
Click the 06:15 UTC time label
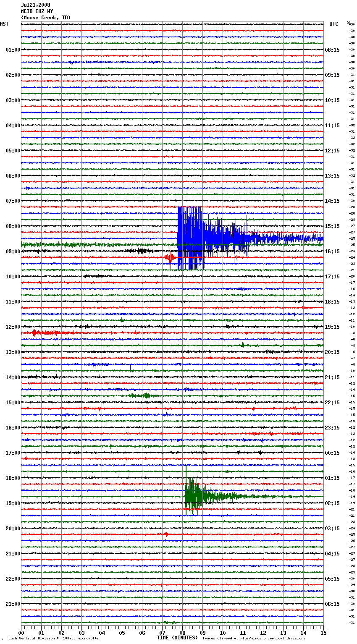332,604
